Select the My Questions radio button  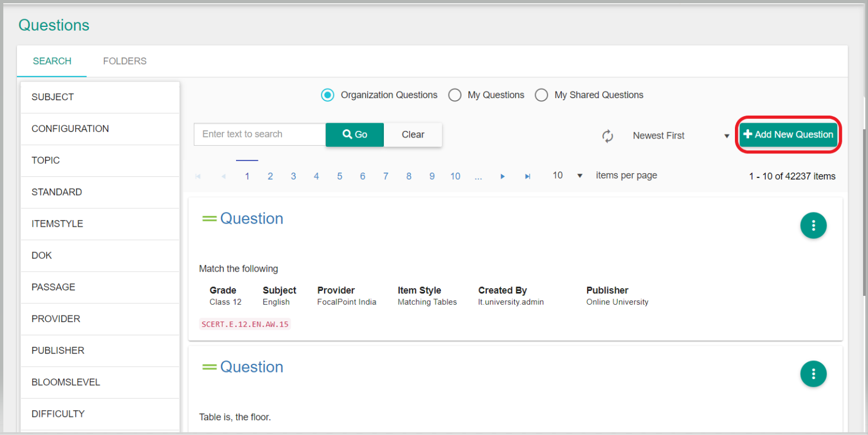click(x=455, y=95)
